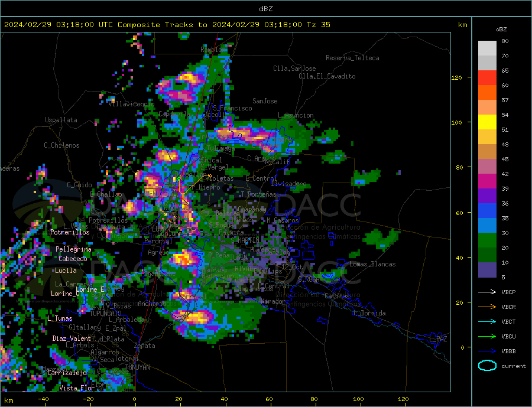
Task: Click the cyan VBCT arrow in legend
Action: [487, 321]
